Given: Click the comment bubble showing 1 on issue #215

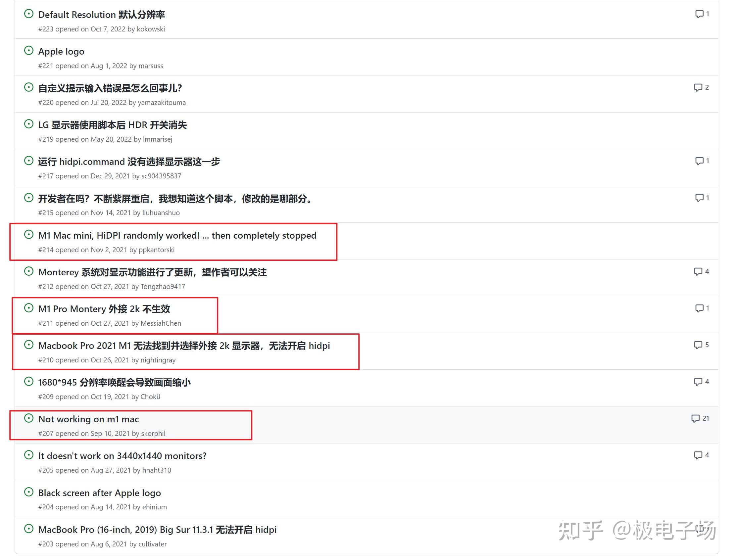Looking at the screenshot, I should tap(699, 197).
